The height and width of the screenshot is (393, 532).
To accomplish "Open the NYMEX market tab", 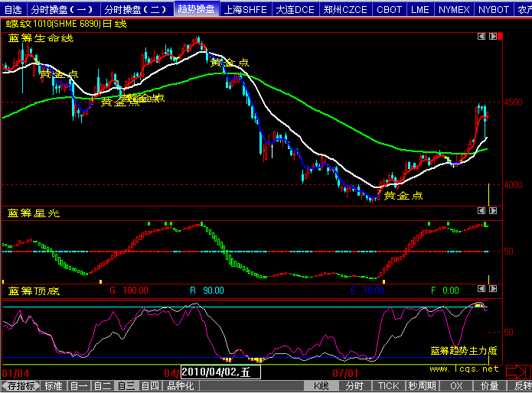I will 455,9.
